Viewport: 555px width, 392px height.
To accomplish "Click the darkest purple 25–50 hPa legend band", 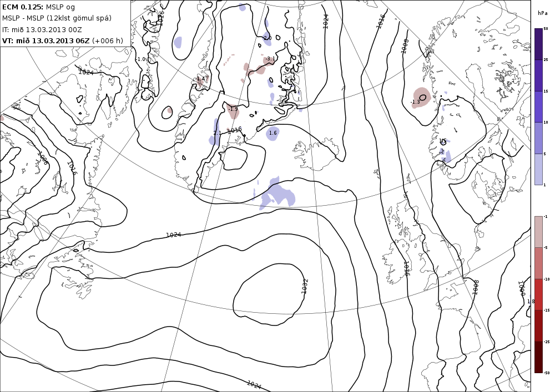I will pyautogui.click(x=538, y=44).
